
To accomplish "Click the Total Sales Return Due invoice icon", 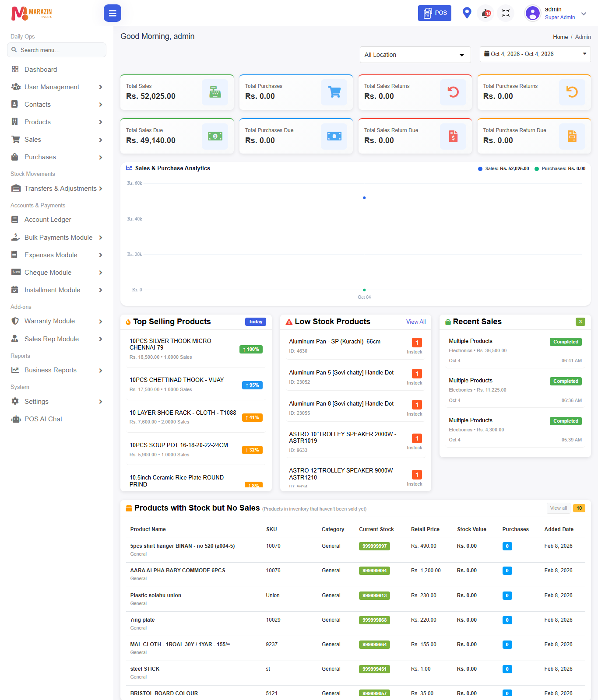I will 453,136.
